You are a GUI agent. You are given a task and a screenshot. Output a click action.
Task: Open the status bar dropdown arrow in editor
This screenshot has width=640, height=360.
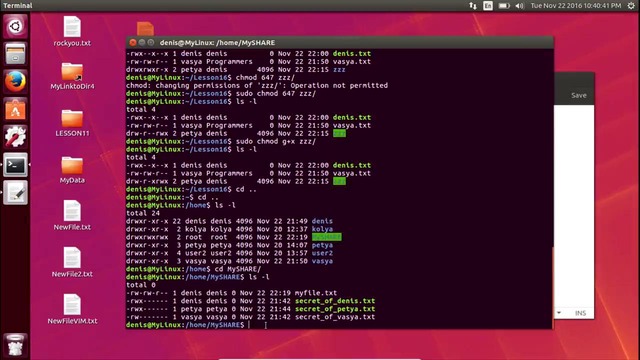click(559, 313)
